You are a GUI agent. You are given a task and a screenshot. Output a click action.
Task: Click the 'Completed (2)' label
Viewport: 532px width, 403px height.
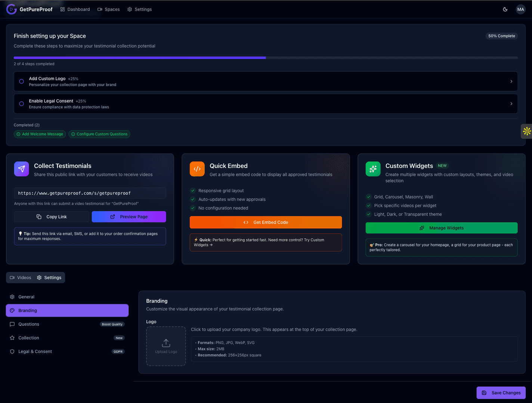click(27, 125)
